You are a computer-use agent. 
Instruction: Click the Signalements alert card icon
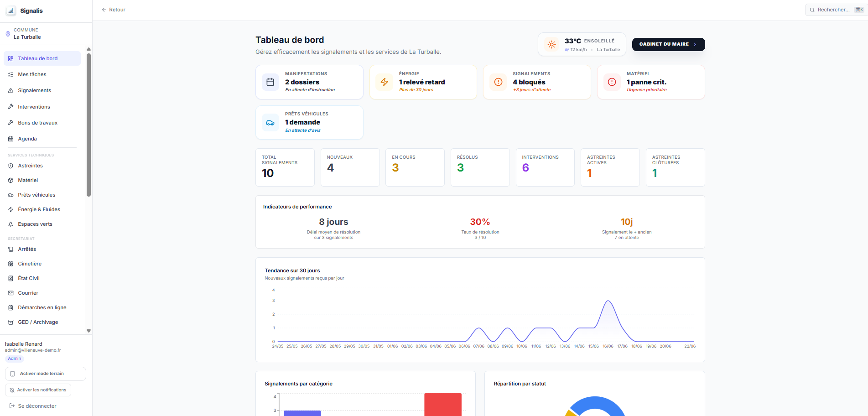tap(498, 82)
